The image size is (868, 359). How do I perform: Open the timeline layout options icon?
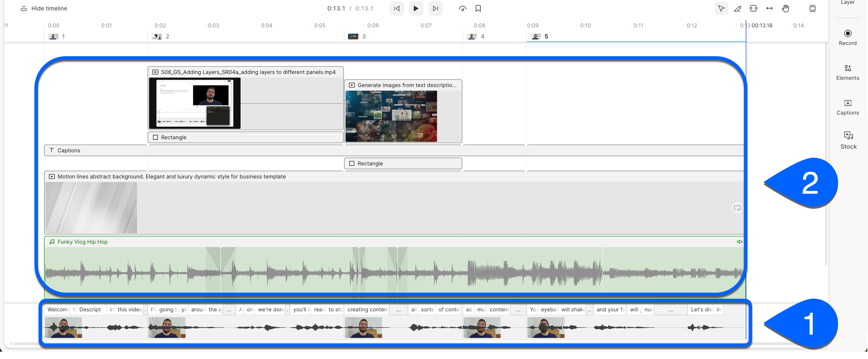812,8
